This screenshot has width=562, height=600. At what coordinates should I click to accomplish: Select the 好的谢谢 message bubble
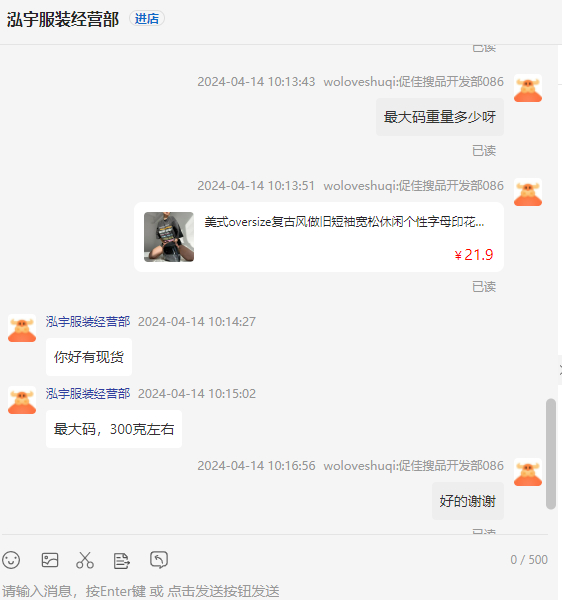(x=468, y=501)
